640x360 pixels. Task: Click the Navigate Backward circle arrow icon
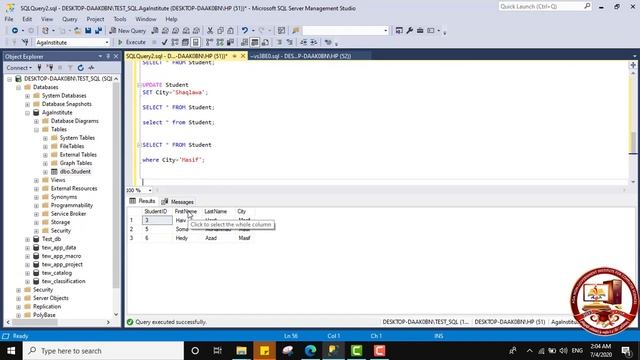[x=15, y=31]
